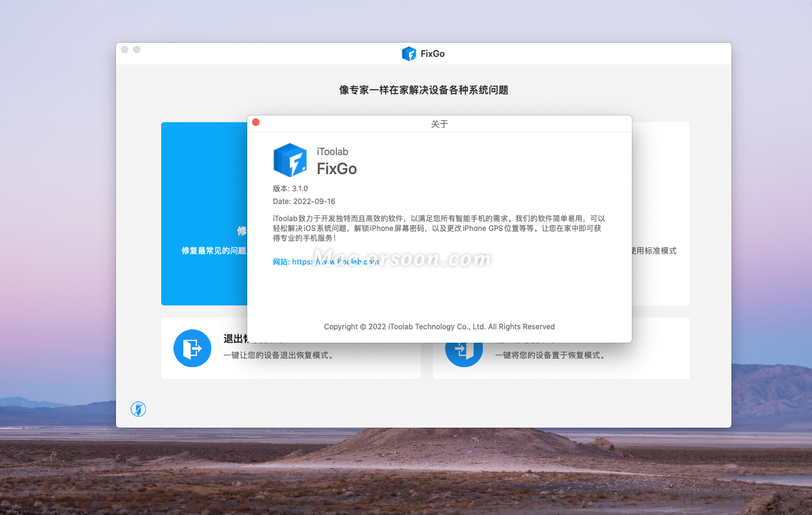Click the 修复最常见的问题 text on blue card

[x=214, y=250]
